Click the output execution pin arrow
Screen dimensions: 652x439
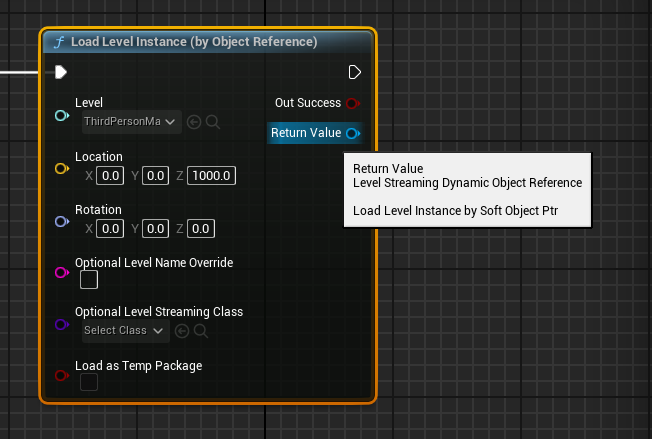pyautogui.click(x=355, y=72)
